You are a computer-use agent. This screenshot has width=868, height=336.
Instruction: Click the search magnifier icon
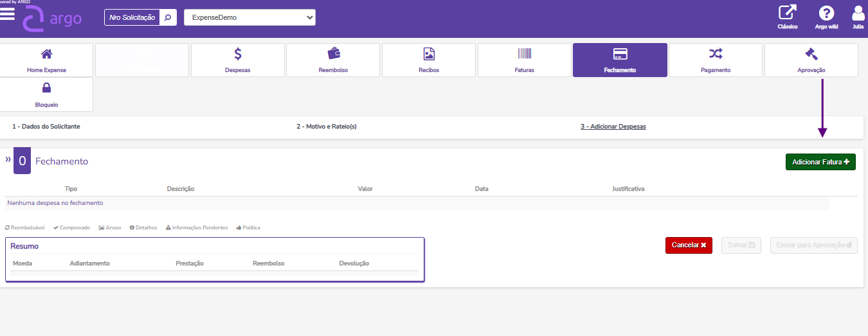click(x=168, y=17)
